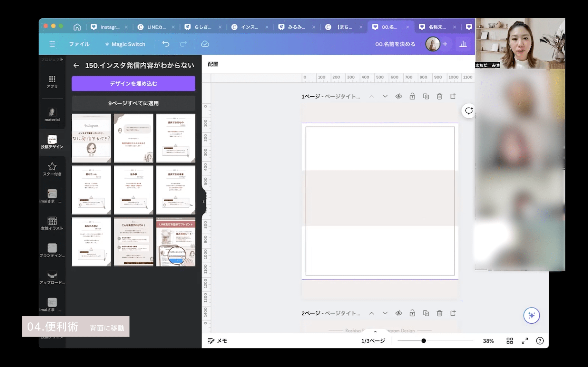Switch to the LINEカ... browser tab
The image size is (588, 367).
[x=156, y=27]
